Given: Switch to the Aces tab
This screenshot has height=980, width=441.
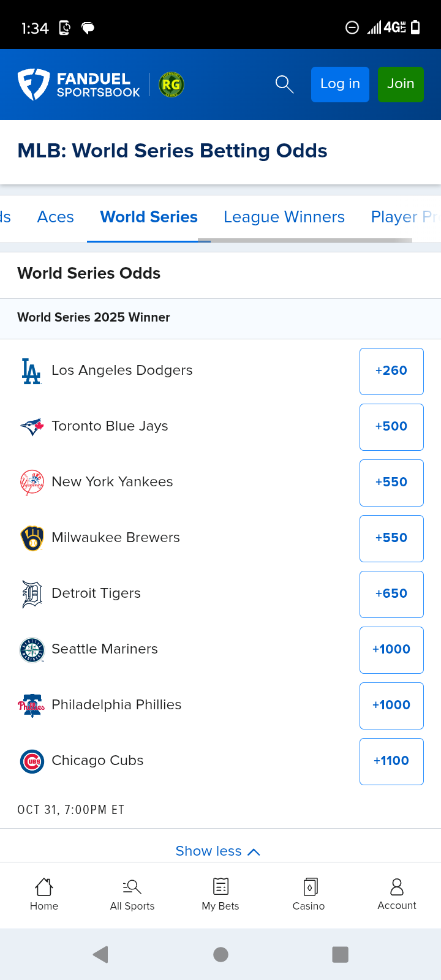Looking at the screenshot, I should click(x=56, y=217).
